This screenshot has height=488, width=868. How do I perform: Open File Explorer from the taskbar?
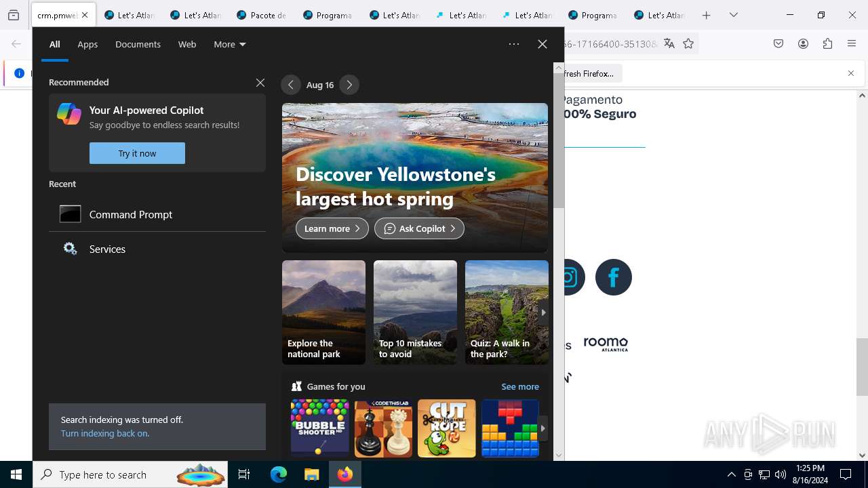(311, 474)
